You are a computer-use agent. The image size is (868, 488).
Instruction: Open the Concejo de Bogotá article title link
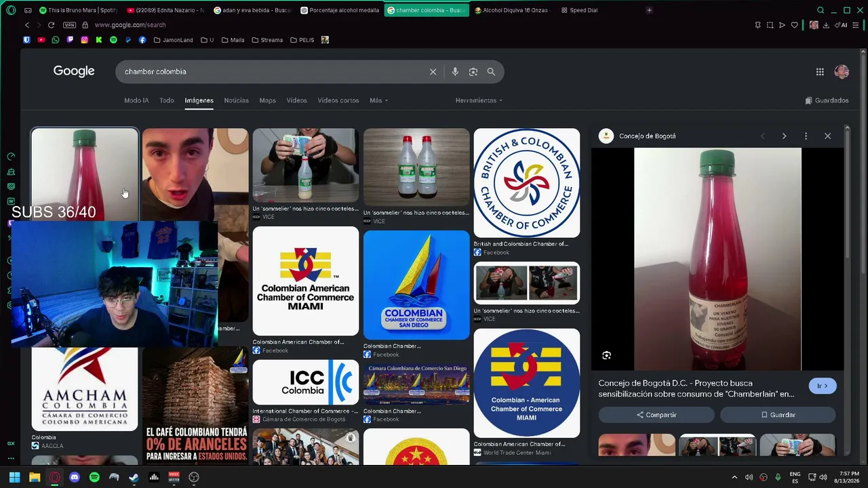tap(696, 388)
